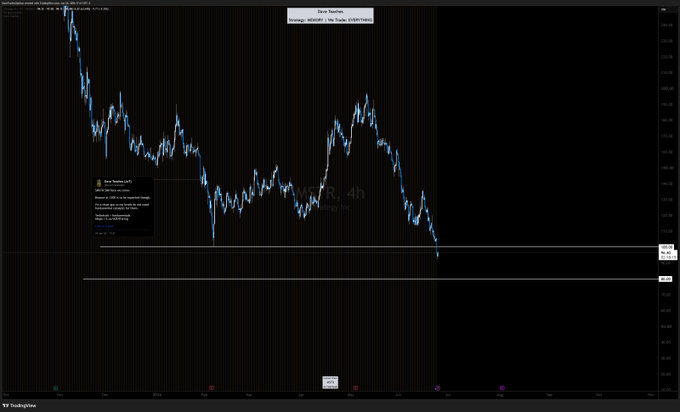Click the green event marker near Nov
The image size is (680, 412).
(x=56, y=388)
